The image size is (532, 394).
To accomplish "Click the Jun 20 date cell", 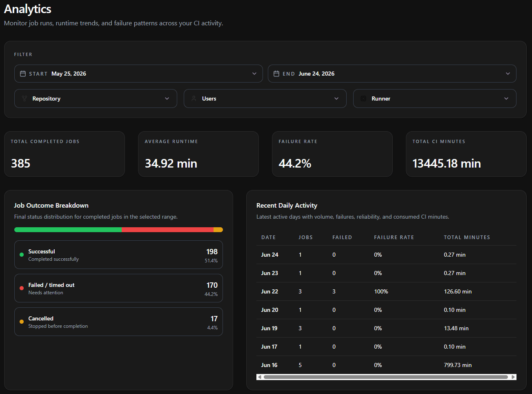I will coord(269,310).
